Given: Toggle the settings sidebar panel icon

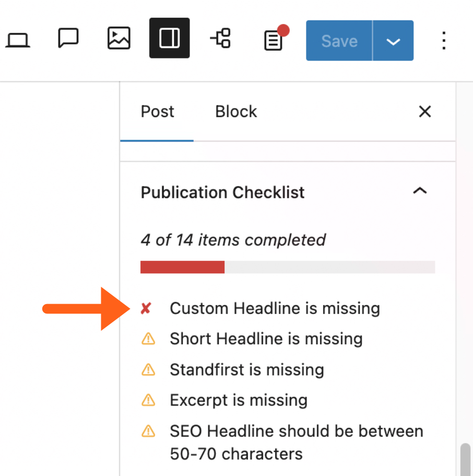Looking at the screenshot, I should click(x=169, y=38).
